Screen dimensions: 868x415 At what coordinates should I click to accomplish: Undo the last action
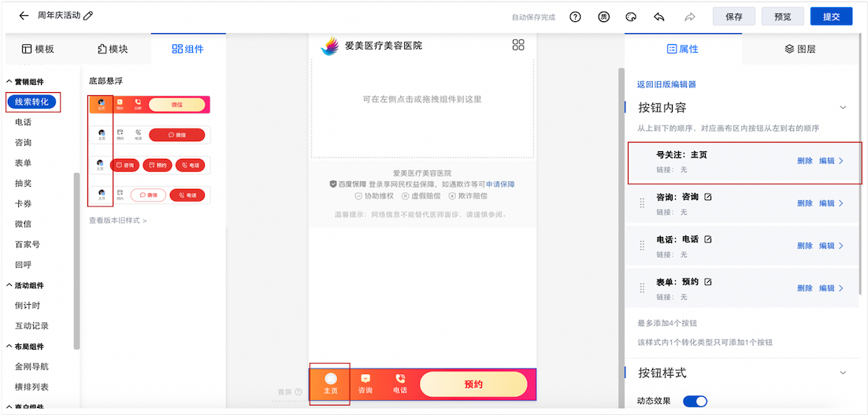click(x=658, y=17)
